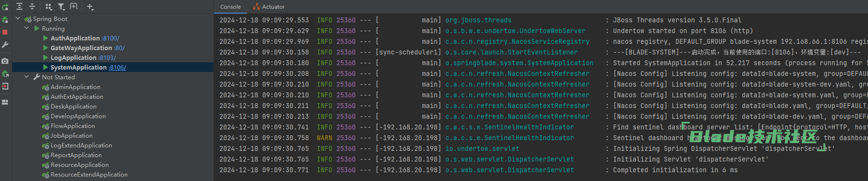The height and width of the screenshot is (181, 868).
Task: Open the :80/ link of GateWayApplication
Action: coord(119,48)
